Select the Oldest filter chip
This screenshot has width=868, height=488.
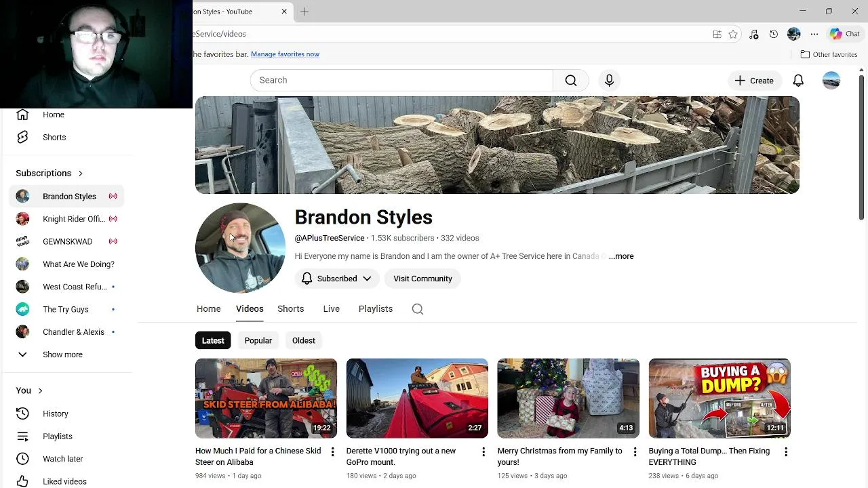click(x=304, y=340)
